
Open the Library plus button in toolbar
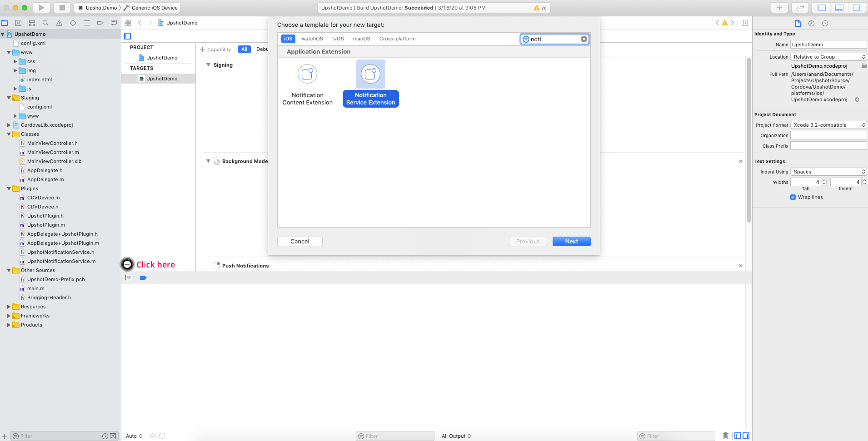pos(779,8)
